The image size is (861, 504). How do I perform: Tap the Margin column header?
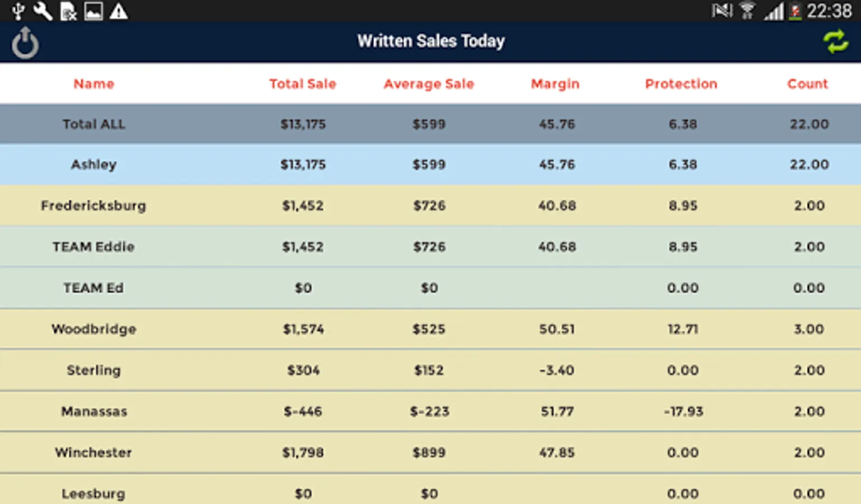(555, 84)
